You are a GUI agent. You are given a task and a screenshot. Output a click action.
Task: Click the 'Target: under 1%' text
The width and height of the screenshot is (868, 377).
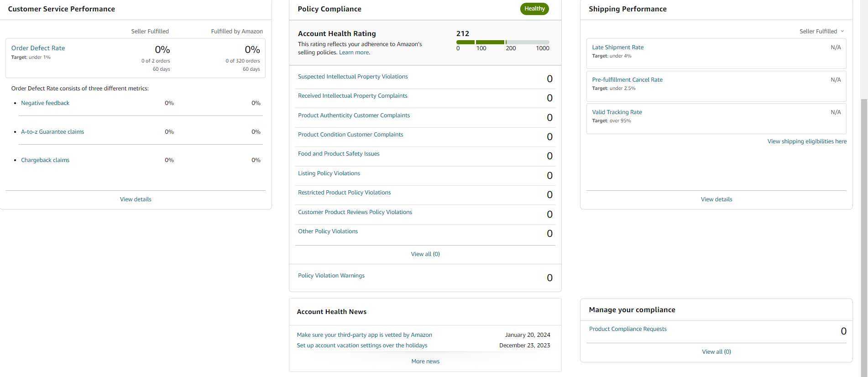point(31,58)
